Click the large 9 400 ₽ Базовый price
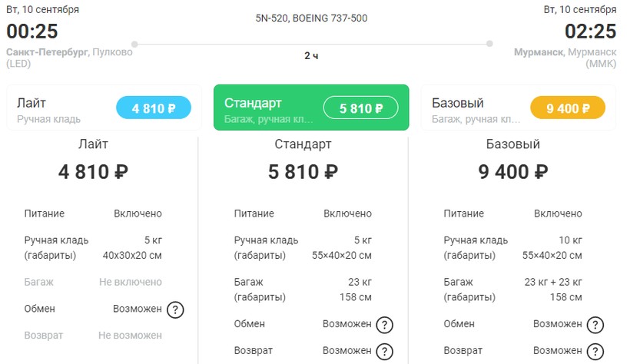This screenshot has height=364, width=630. (x=513, y=172)
